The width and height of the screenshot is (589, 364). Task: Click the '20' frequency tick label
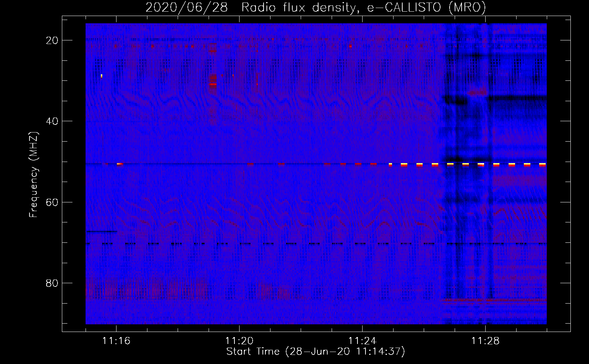pyautogui.click(x=52, y=40)
